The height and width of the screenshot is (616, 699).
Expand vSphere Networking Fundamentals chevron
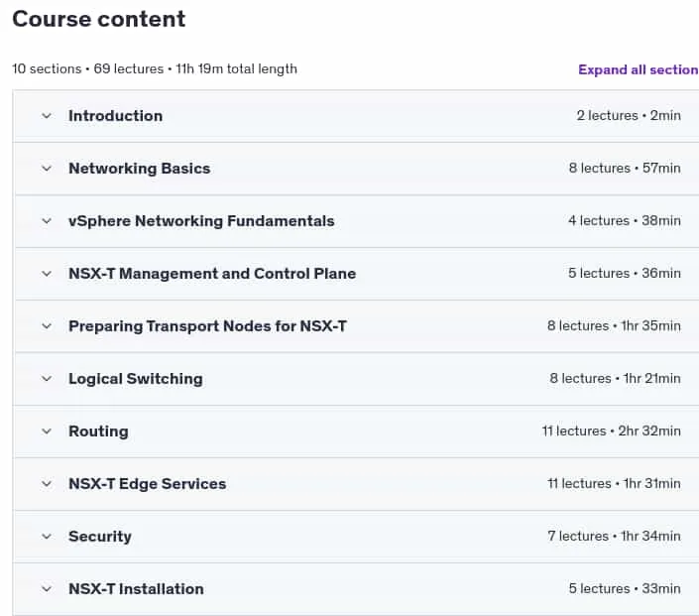47,221
